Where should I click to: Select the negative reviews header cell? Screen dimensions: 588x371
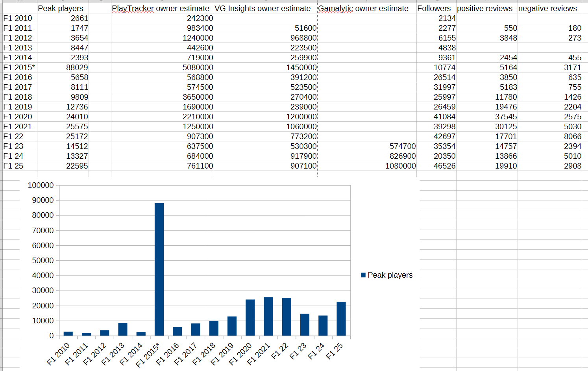pos(550,8)
